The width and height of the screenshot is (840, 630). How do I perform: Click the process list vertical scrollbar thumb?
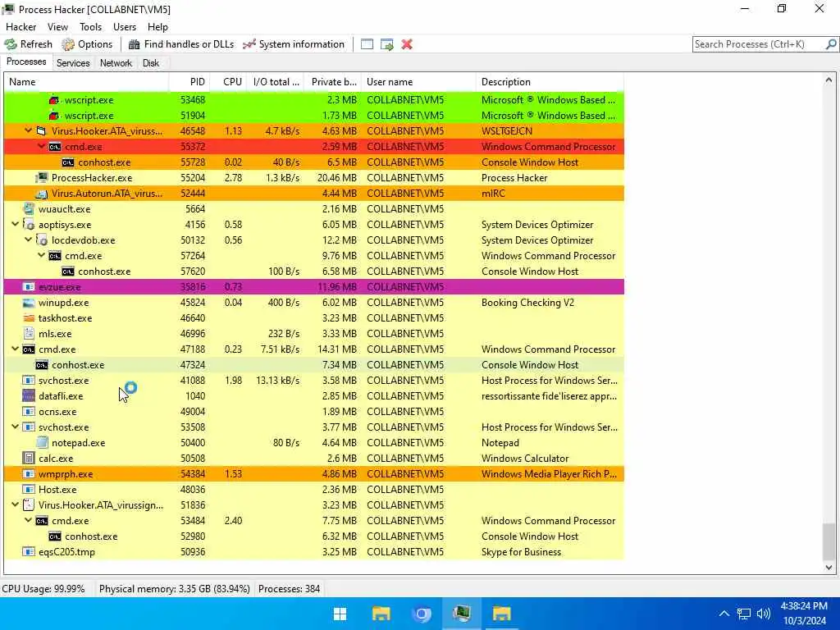click(829, 541)
